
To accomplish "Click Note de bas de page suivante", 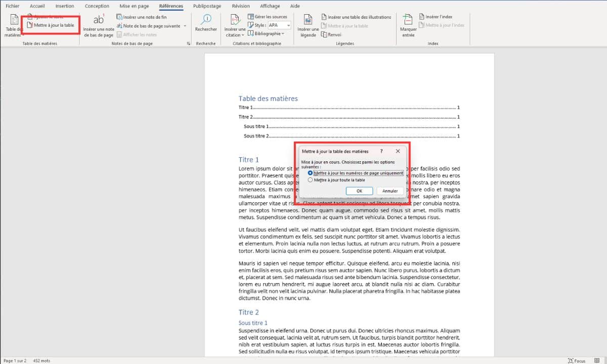I will pyautogui.click(x=148, y=26).
